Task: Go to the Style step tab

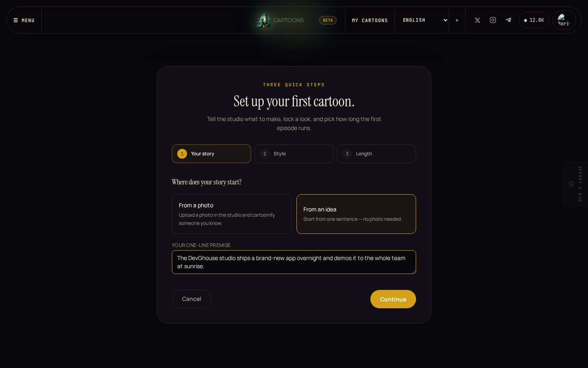Action: click(x=294, y=154)
